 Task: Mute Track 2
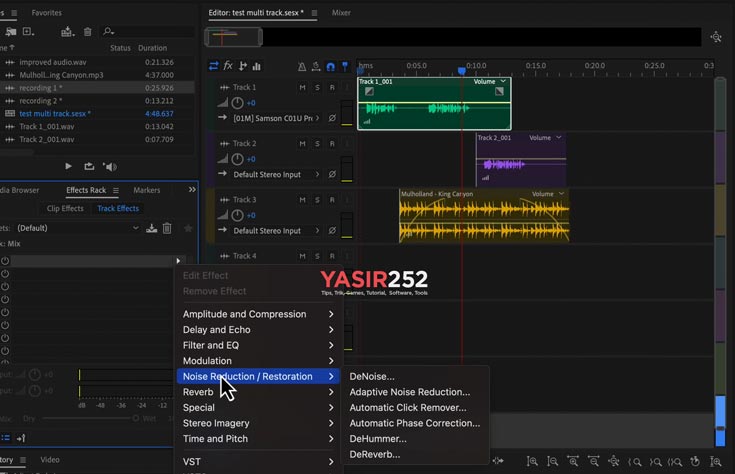coord(302,143)
